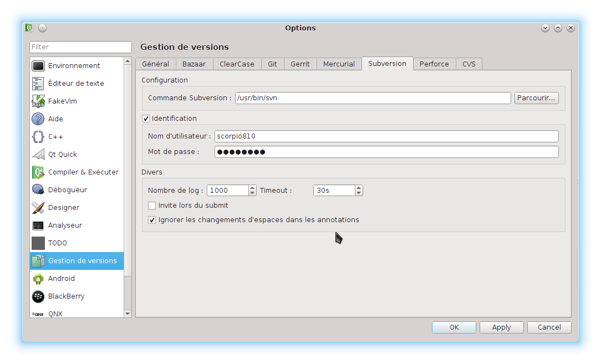Click the category list scroll-down arrow
The image size is (601, 364).
(x=128, y=314)
